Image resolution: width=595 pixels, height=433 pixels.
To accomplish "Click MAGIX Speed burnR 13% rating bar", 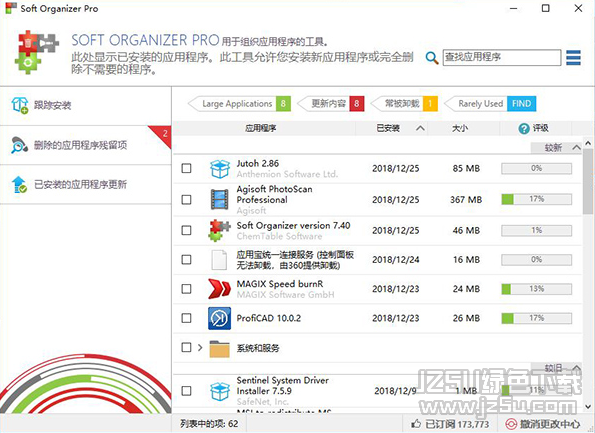I will coord(537,289).
